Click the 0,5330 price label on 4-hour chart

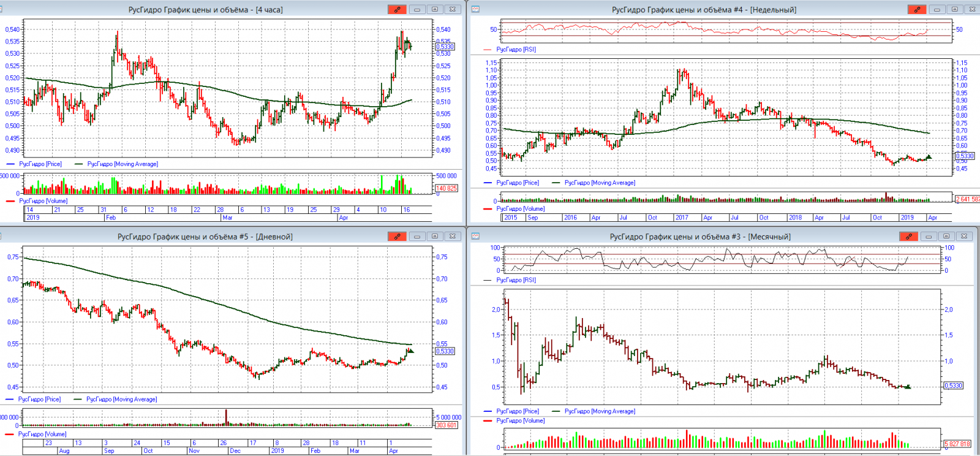445,47
